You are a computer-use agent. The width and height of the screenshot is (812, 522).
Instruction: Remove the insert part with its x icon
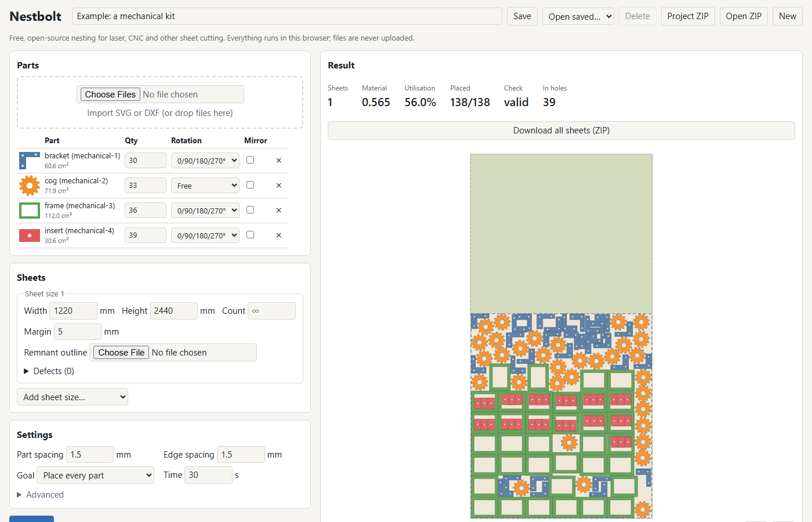tap(279, 235)
